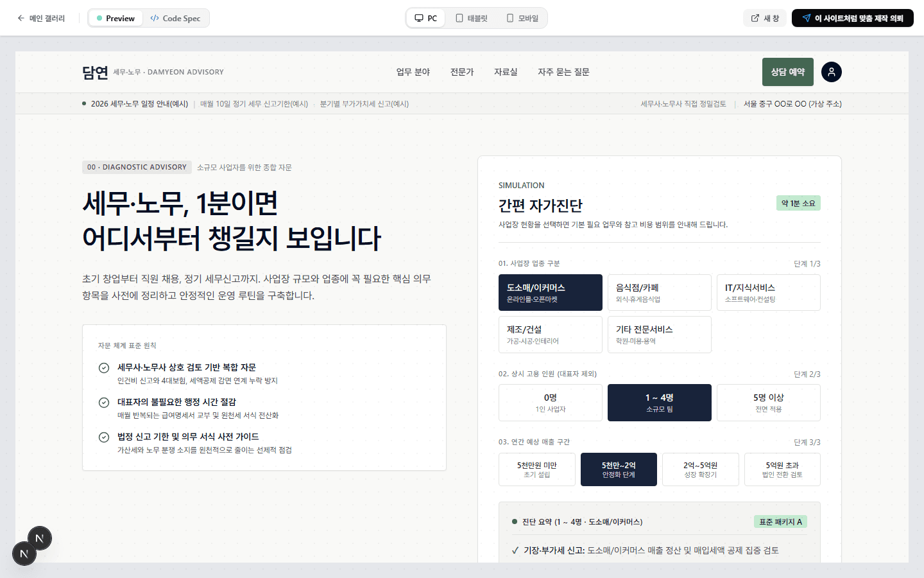The width and height of the screenshot is (924, 578).
Task: Select the 제조/건설 industry option
Action: click(551, 335)
